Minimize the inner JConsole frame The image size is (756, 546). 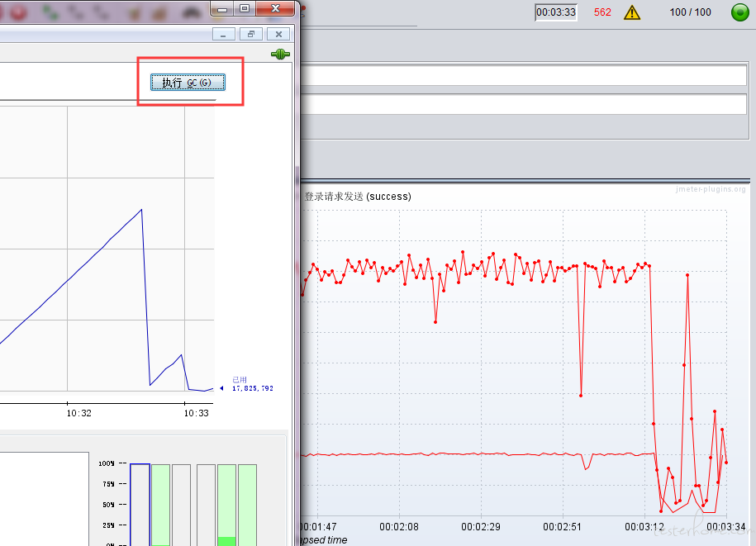pyautogui.click(x=223, y=34)
